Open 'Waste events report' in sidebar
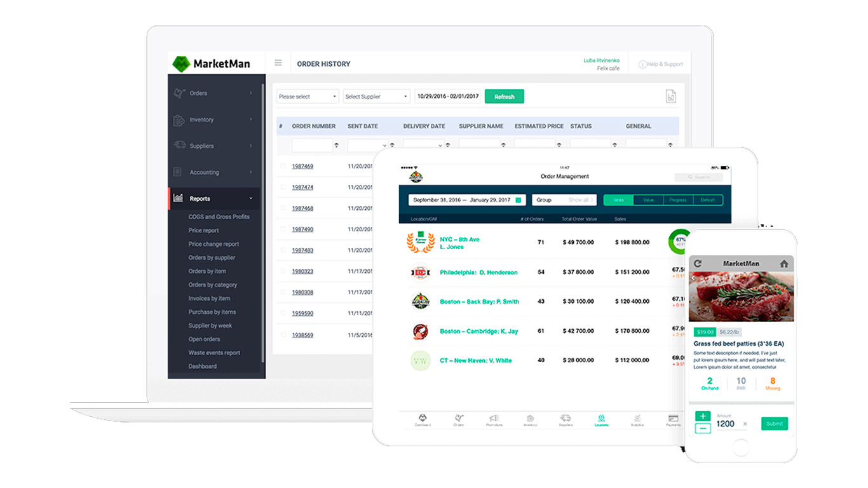 tap(214, 353)
